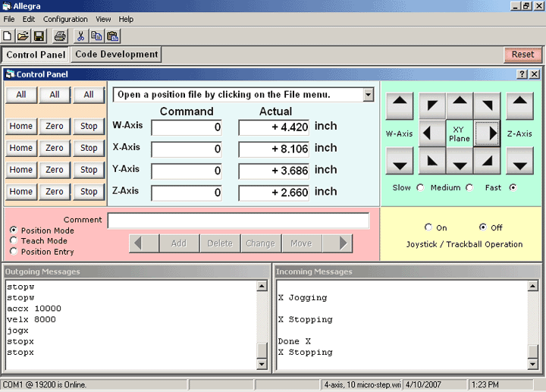Click the Comment text field
Screen dimensions: 546x392
(239, 221)
